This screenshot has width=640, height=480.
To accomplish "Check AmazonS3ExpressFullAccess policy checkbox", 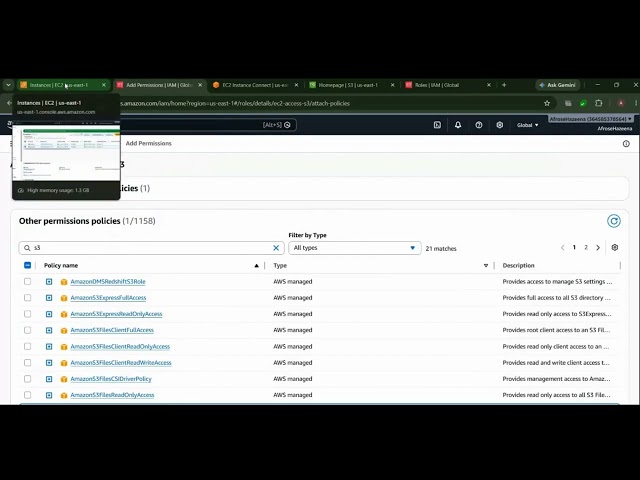I will coord(27,298).
